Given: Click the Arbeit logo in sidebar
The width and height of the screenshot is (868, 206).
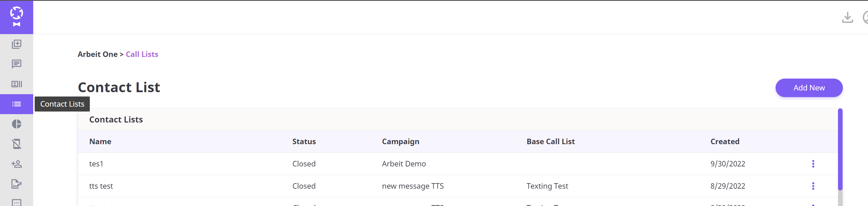Looking at the screenshot, I should click(x=16, y=17).
